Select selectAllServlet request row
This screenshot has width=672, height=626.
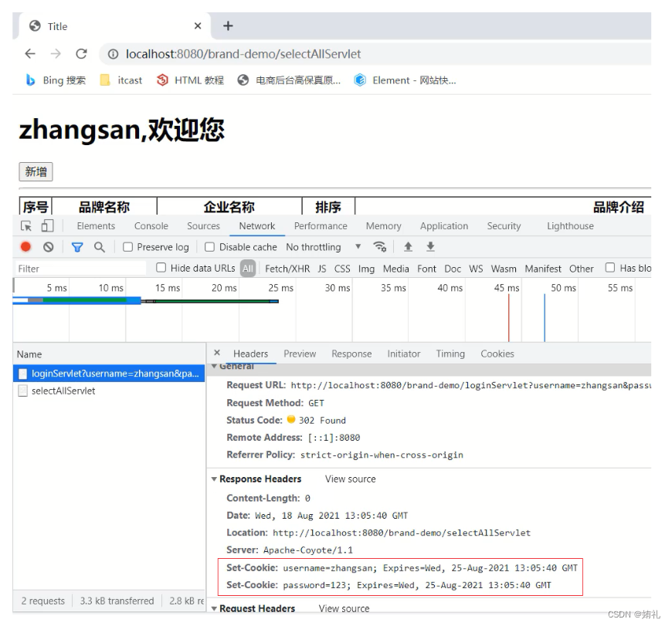(109, 391)
